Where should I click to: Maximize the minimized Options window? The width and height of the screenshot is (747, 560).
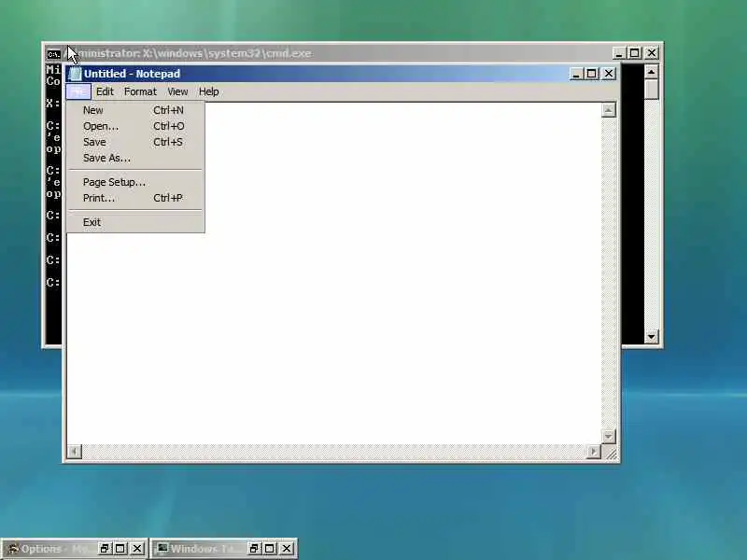[x=120, y=549]
